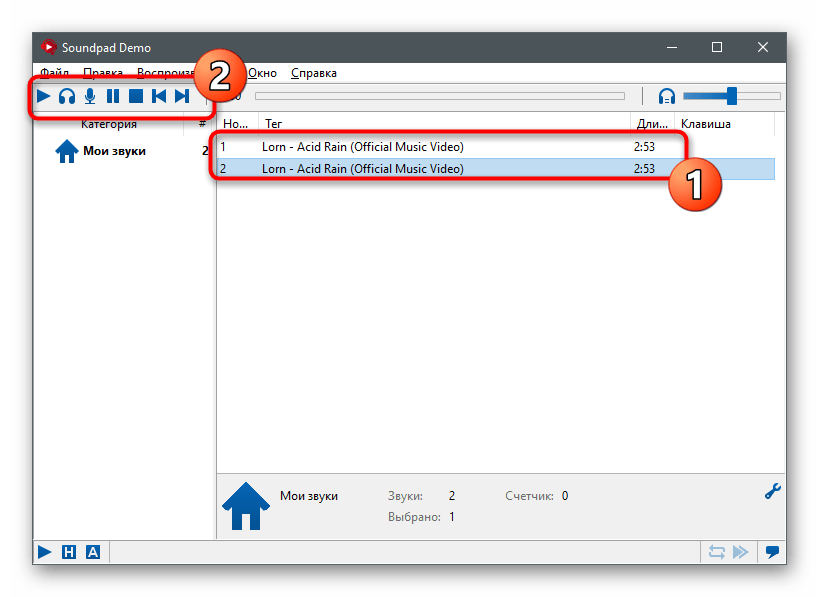The height and width of the screenshot is (597, 819).
Task: Click the Play button in the toolbar
Action: pyautogui.click(x=44, y=96)
